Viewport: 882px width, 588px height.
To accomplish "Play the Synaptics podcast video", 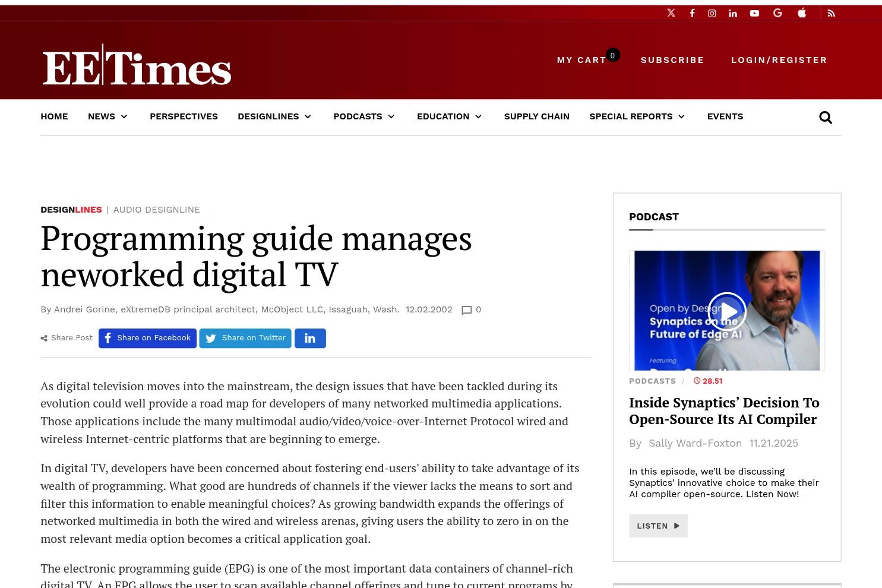I will 727,311.
